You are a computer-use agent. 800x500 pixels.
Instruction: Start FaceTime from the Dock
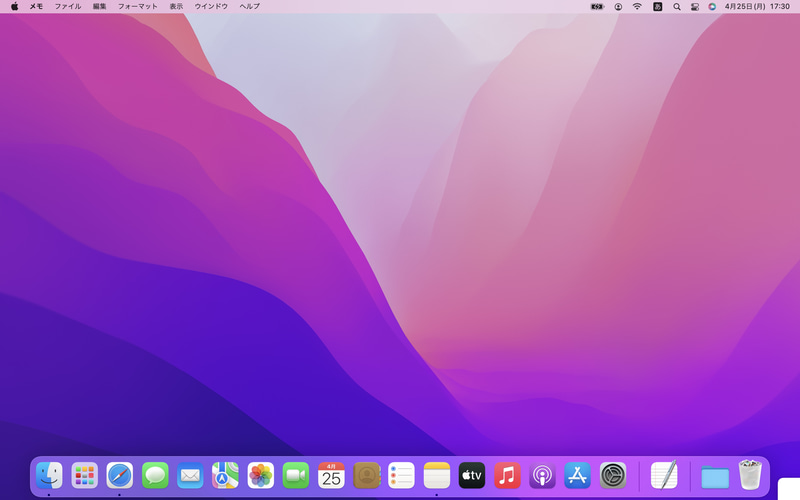coord(296,476)
